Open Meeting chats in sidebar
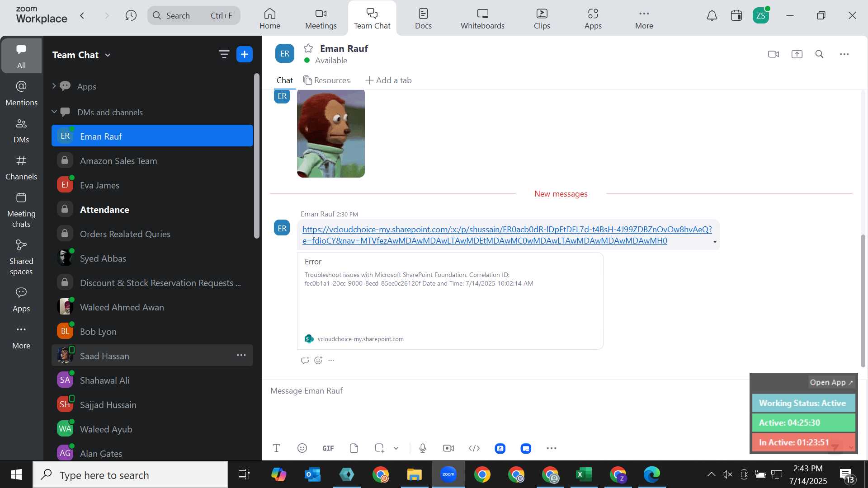 pyautogui.click(x=21, y=210)
